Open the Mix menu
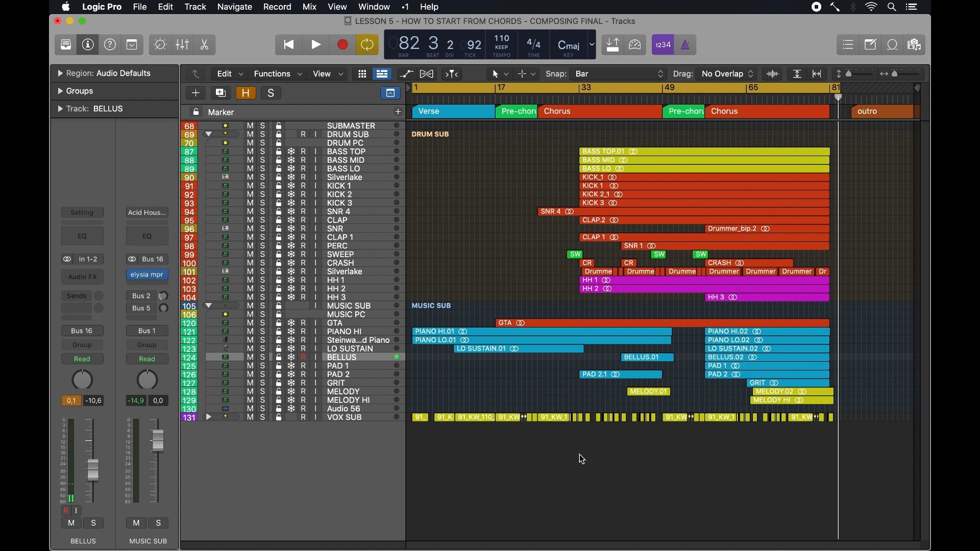This screenshot has height=551, width=980. pyautogui.click(x=309, y=7)
